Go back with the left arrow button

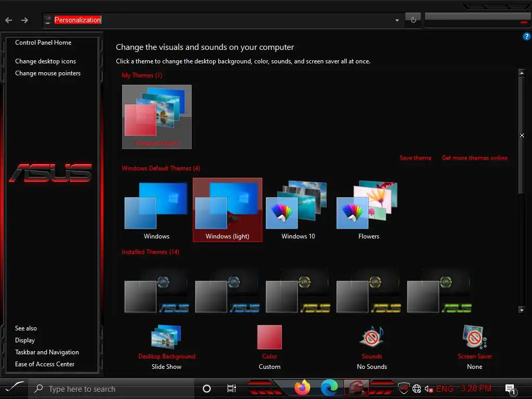[8, 20]
